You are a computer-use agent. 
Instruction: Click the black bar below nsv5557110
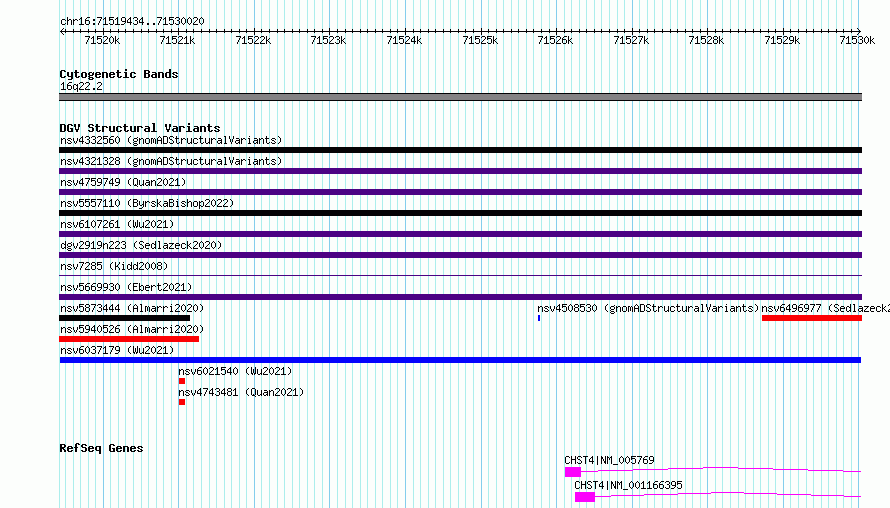(460, 213)
